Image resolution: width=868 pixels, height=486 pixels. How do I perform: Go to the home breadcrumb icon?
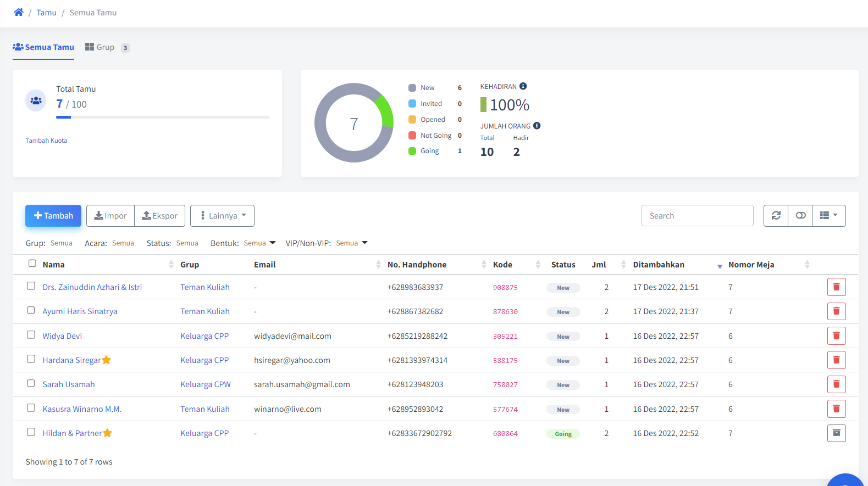click(19, 12)
